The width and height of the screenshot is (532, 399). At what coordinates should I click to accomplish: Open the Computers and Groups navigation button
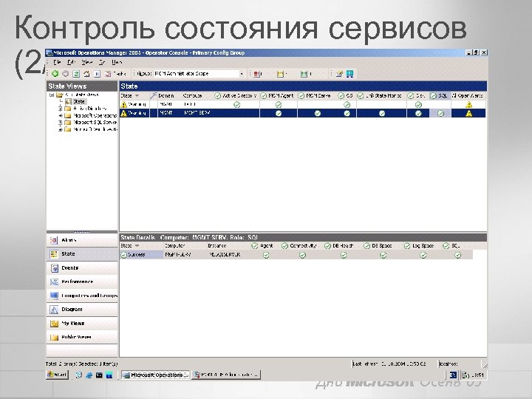[x=82, y=296]
